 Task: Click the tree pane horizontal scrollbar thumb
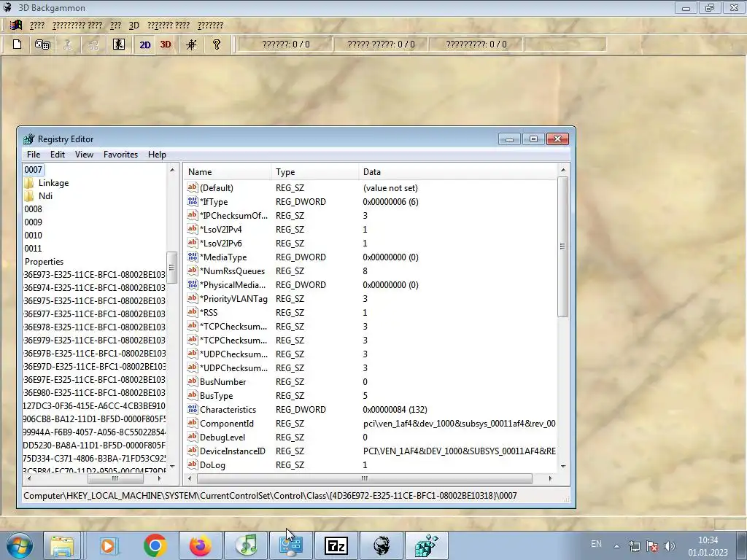[115, 478]
